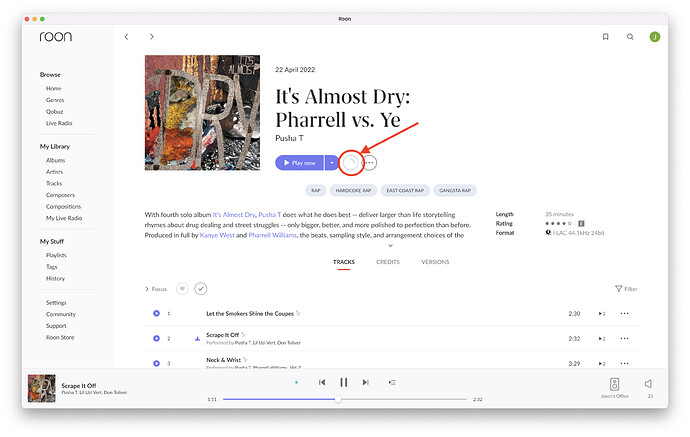Open Playlists under My Stuff
The width and height of the screenshot is (690, 437).
tap(56, 255)
